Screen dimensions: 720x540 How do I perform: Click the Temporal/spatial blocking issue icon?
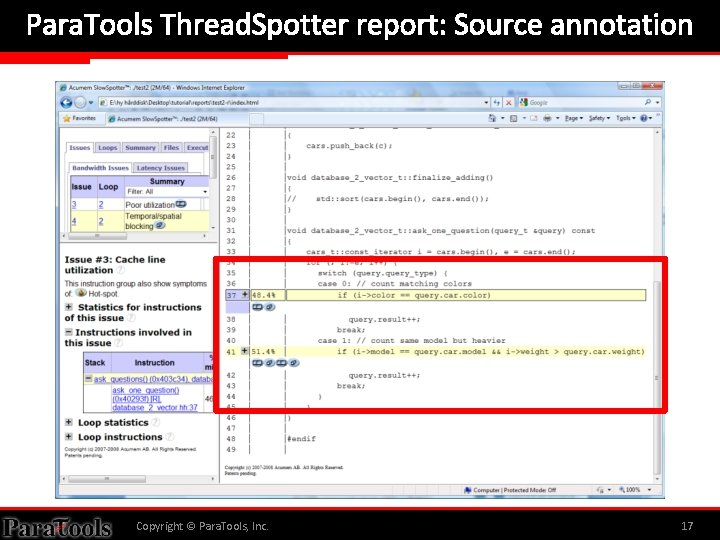[x=159, y=225]
